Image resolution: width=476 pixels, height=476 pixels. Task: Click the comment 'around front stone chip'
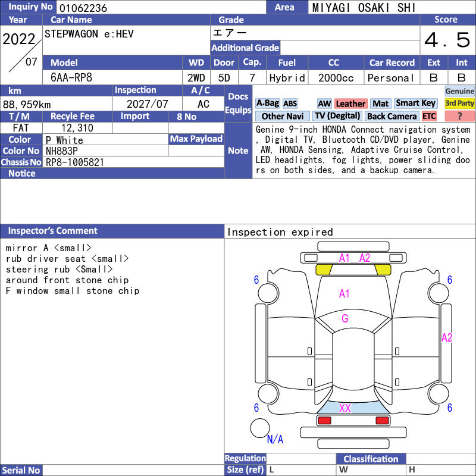pos(67,280)
